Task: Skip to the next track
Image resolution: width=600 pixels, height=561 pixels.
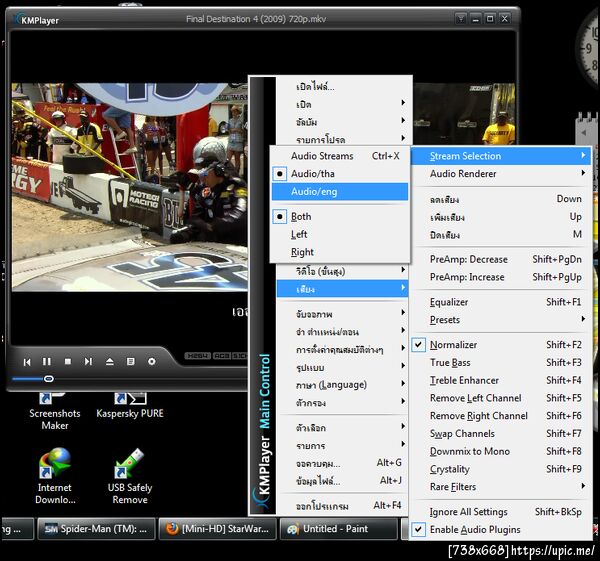Action: point(88,362)
